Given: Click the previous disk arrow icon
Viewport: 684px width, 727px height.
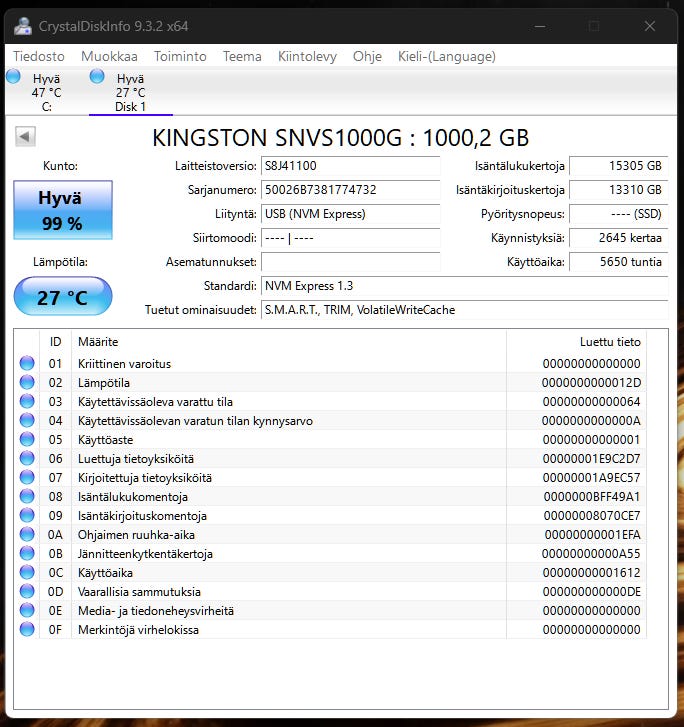Looking at the screenshot, I should [25, 137].
